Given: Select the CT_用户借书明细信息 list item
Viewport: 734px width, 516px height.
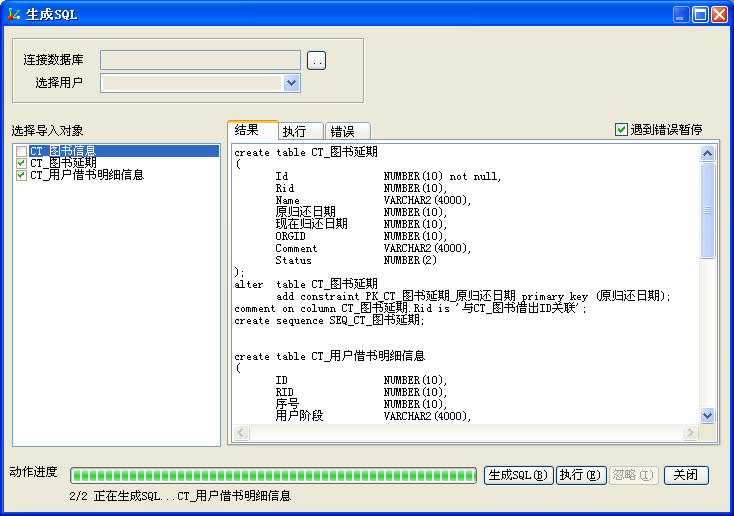Looking at the screenshot, I should 87,175.
